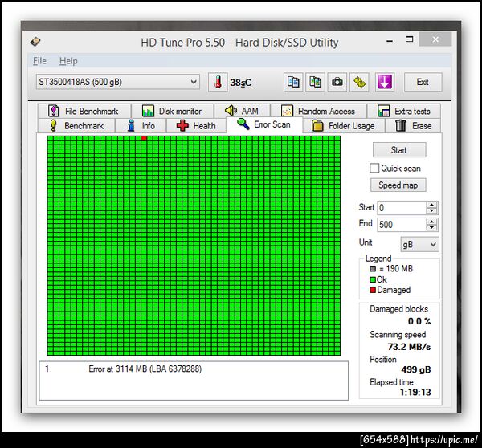482x448 pixels.
Task: Click the thermometer temperature icon
Action: tap(218, 82)
